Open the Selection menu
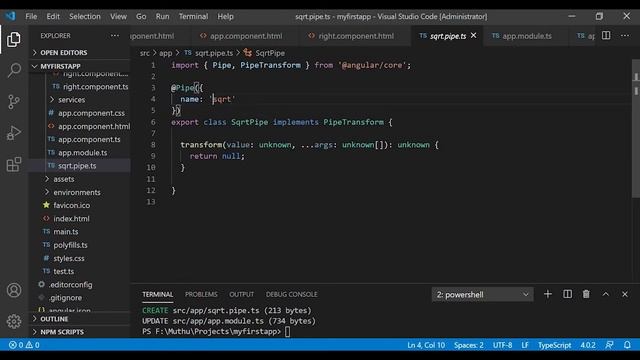640x360 pixels. coord(85,17)
